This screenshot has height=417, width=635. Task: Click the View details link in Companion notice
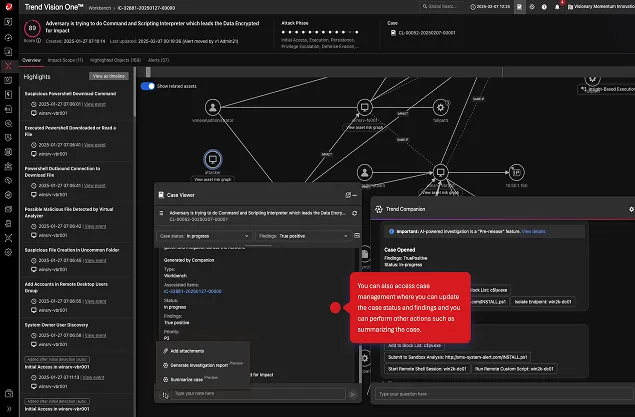click(534, 230)
